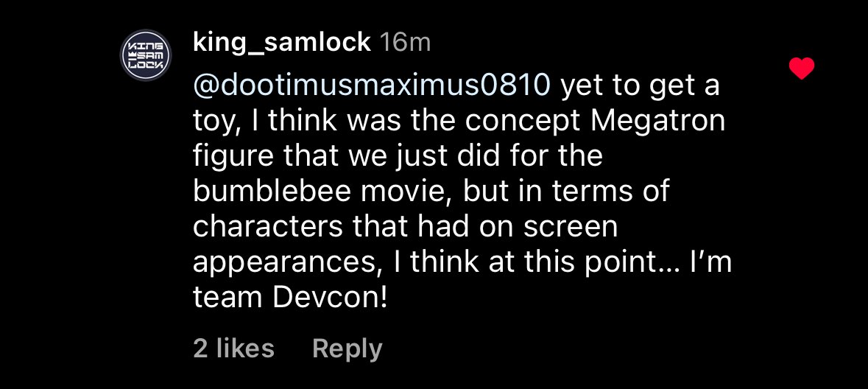Screen dimensions: 868x389
Task: Click the word point in the comment
Action: click(x=608, y=262)
